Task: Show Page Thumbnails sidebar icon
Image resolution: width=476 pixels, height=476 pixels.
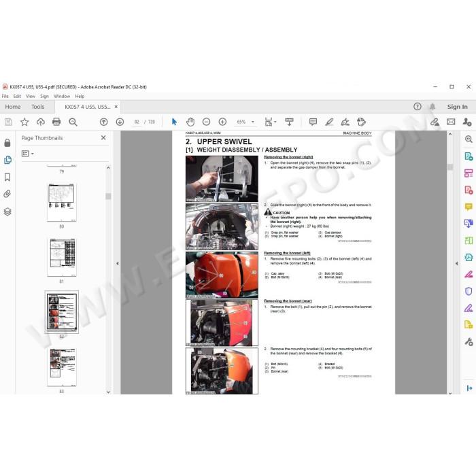Action: pos(7,160)
